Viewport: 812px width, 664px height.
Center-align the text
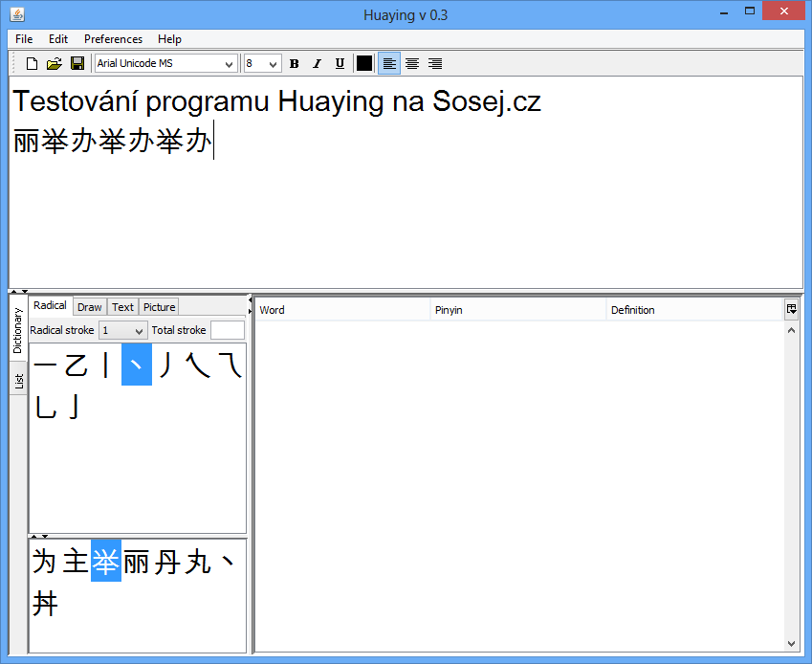(x=412, y=64)
